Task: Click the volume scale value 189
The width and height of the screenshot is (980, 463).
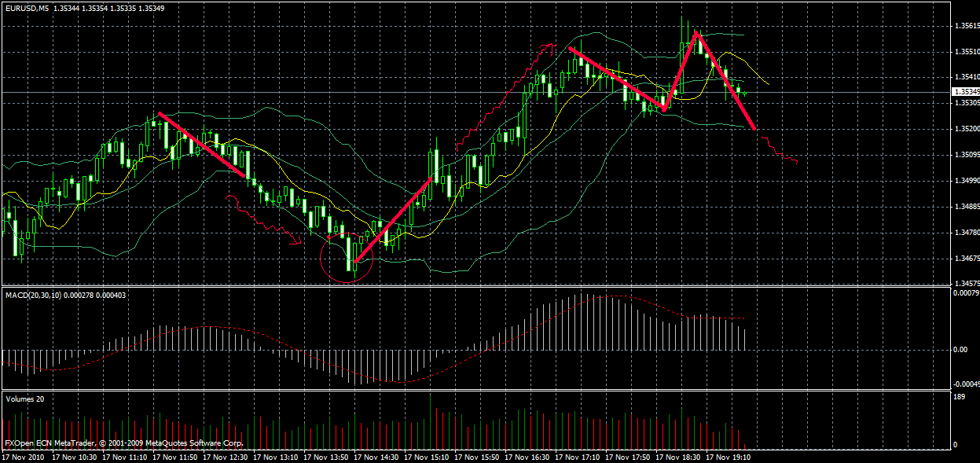Action: click(x=958, y=398)
